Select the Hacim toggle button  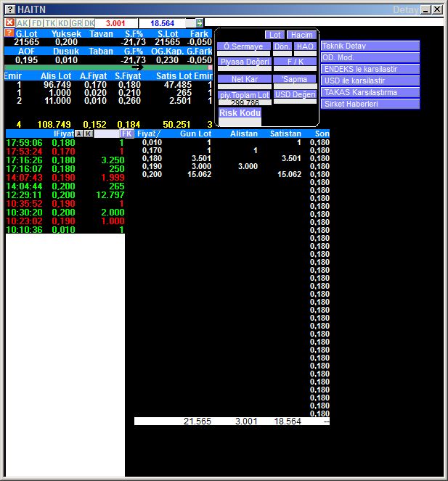click(301, 35)
